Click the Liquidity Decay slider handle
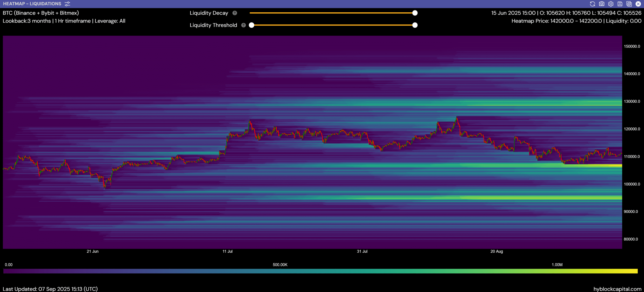The image size is (644, 292). [x=415, y=13]
